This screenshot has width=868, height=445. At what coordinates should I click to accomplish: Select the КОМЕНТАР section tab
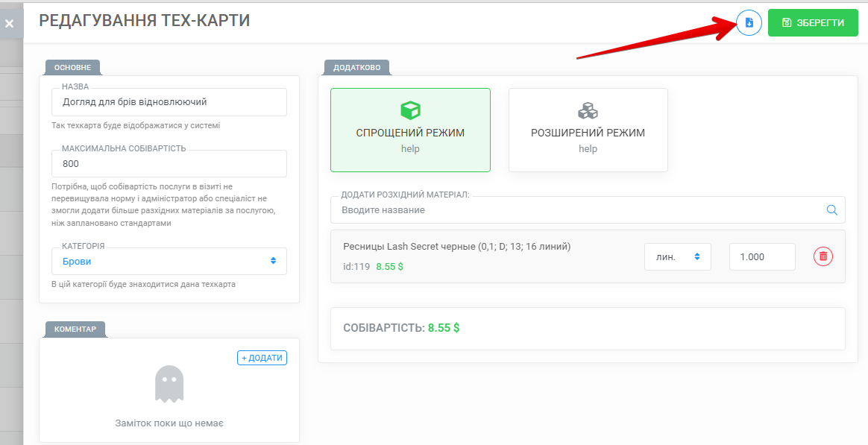(x=75, y=329)
